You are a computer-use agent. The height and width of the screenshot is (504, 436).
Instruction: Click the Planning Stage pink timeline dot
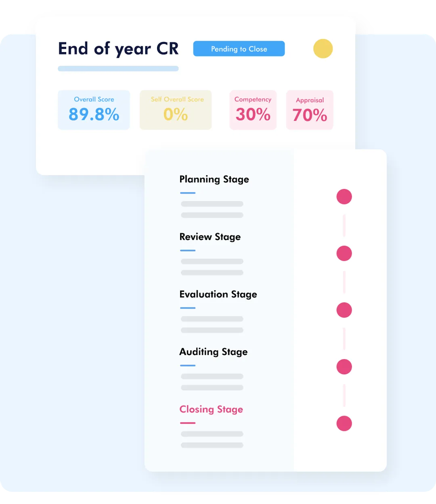(344, 197)
